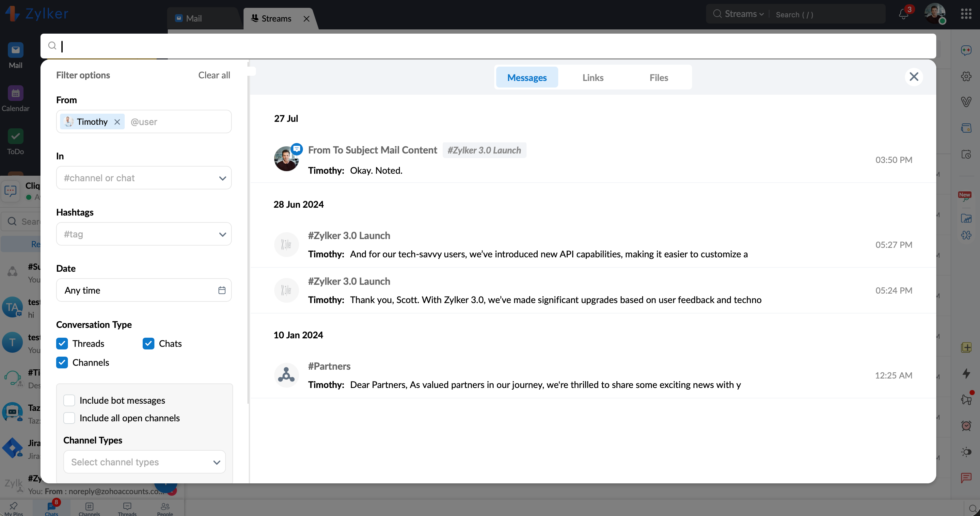Click the top bar Search box

click(x=826, y=14)
